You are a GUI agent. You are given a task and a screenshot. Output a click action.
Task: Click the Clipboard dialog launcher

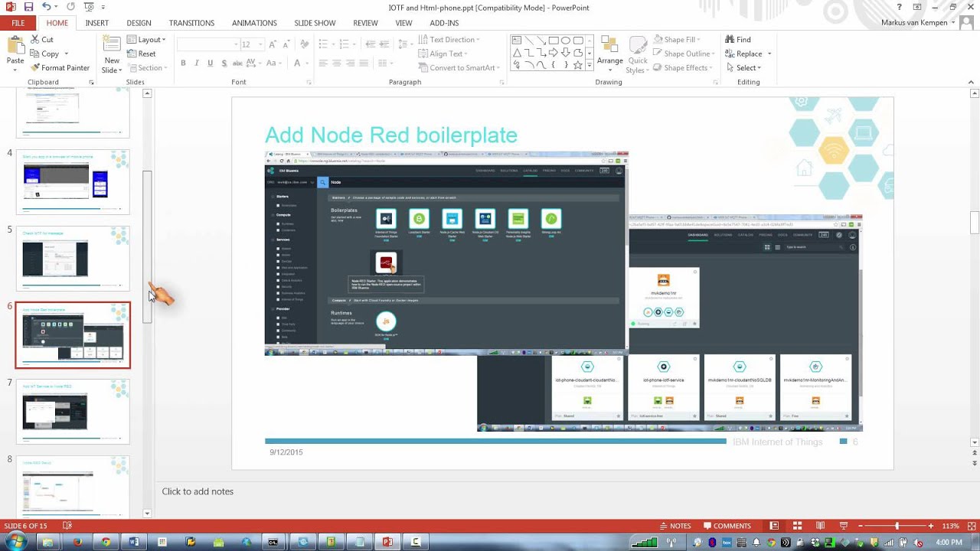click(91, 82)
